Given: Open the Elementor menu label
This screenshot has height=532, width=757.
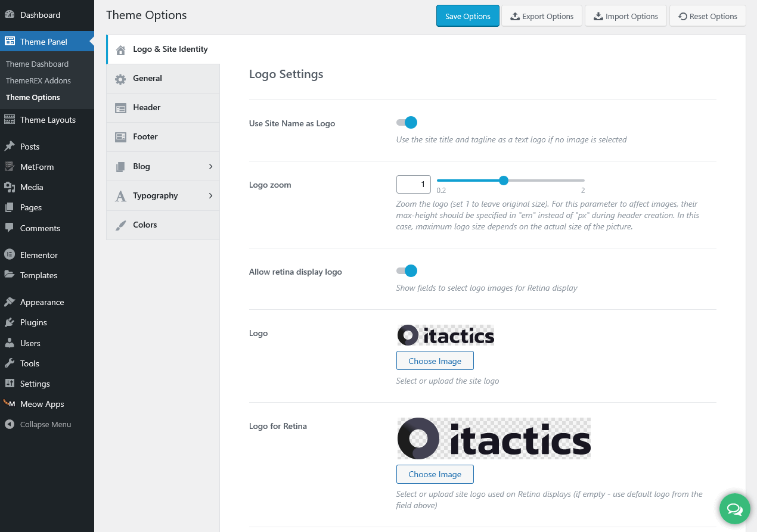Looking at the screenshot, I should tap(39, 255).
